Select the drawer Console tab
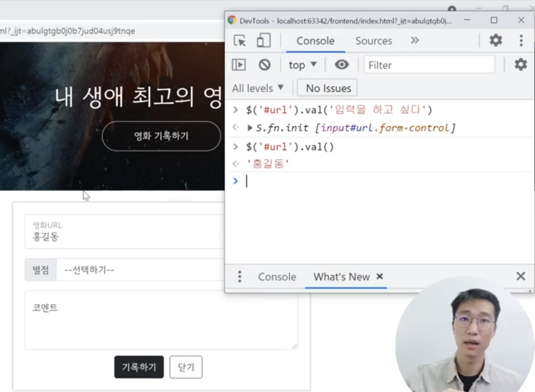This screenshot has width=535, height=392. coord(277,277)
